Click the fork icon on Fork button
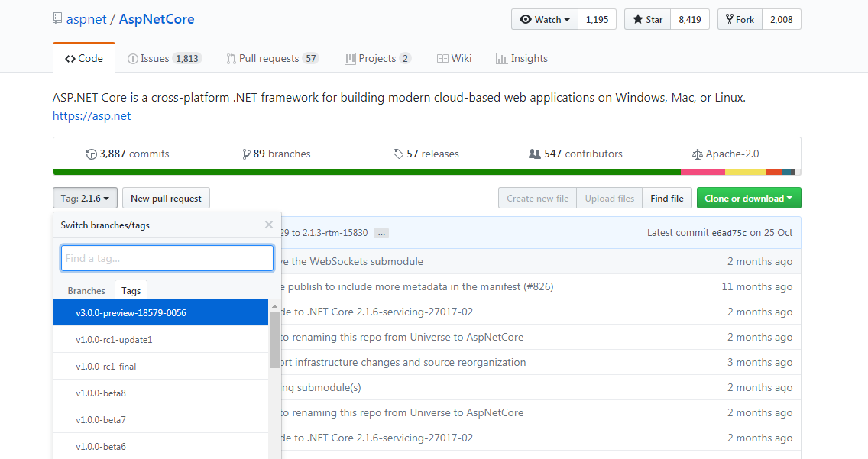The width and height of the screenshot is (868, 459). click(x=730, y=19)
